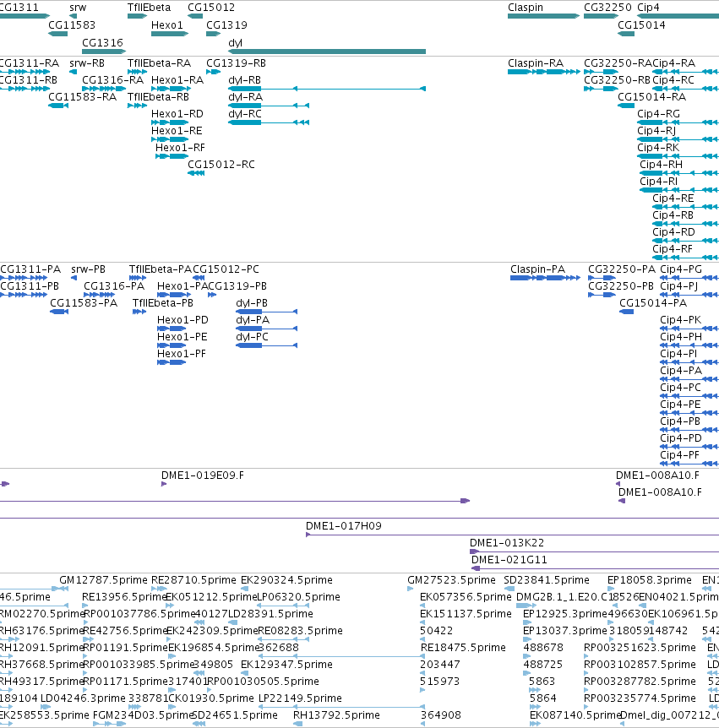This screenshot has height=728, width=719.
Task: Select the RE28710.5prime EST label
Action: pyautogui.click(x=193, y=580)
